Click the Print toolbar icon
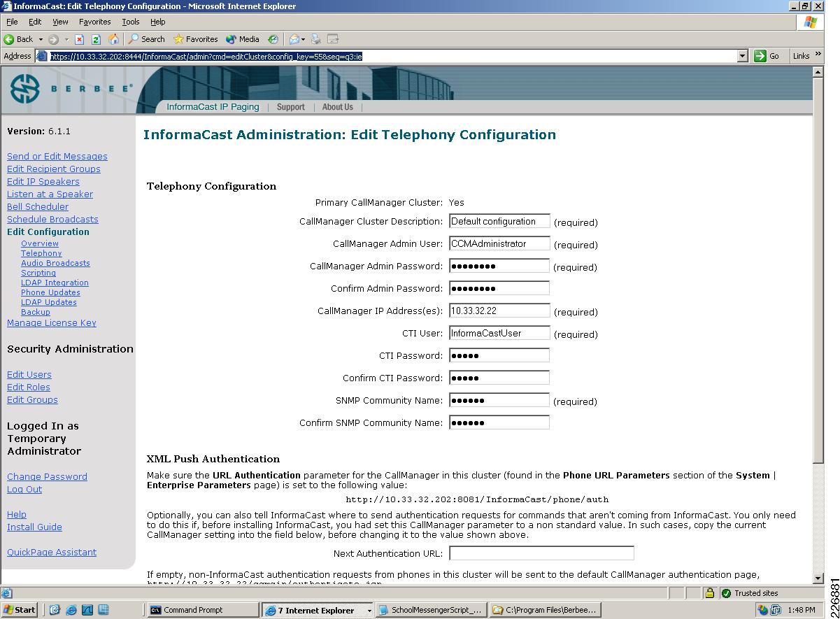The image size is (840, 619). click(x=316, y=39)
